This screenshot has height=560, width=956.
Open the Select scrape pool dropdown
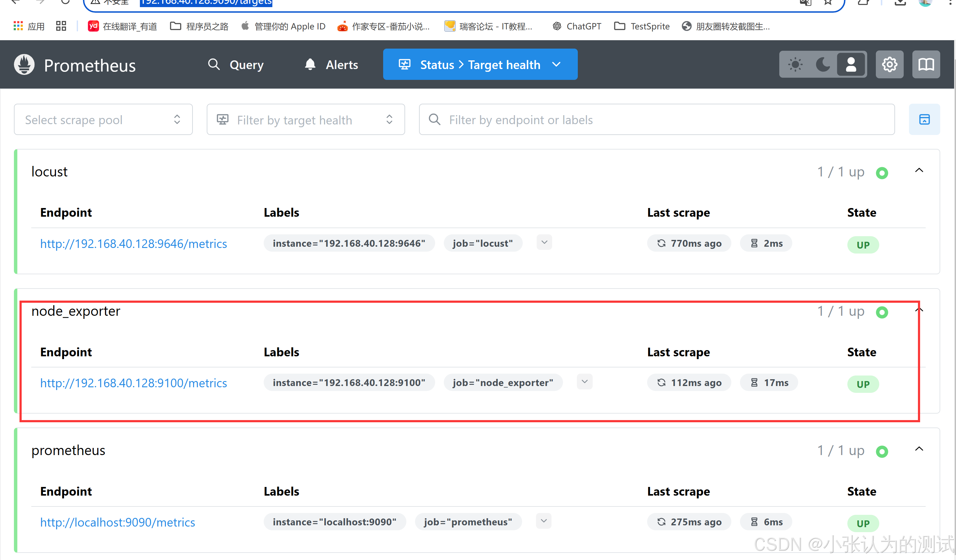103,119
